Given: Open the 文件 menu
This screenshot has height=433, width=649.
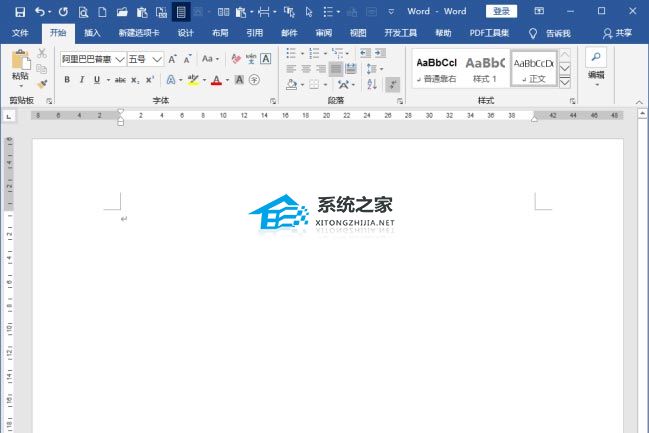Looking at the screenshot, I should coord(21,32).
